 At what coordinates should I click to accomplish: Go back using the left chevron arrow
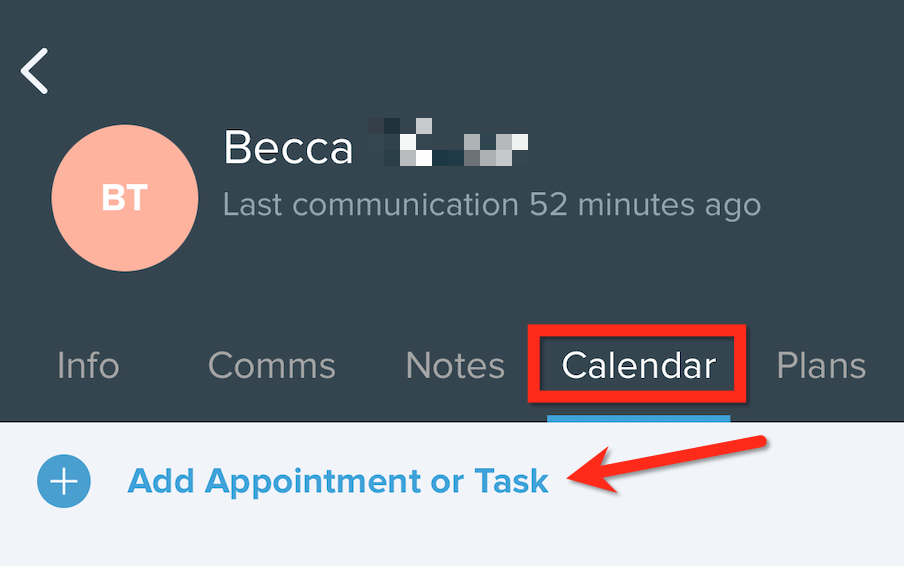tap(34, 71)
